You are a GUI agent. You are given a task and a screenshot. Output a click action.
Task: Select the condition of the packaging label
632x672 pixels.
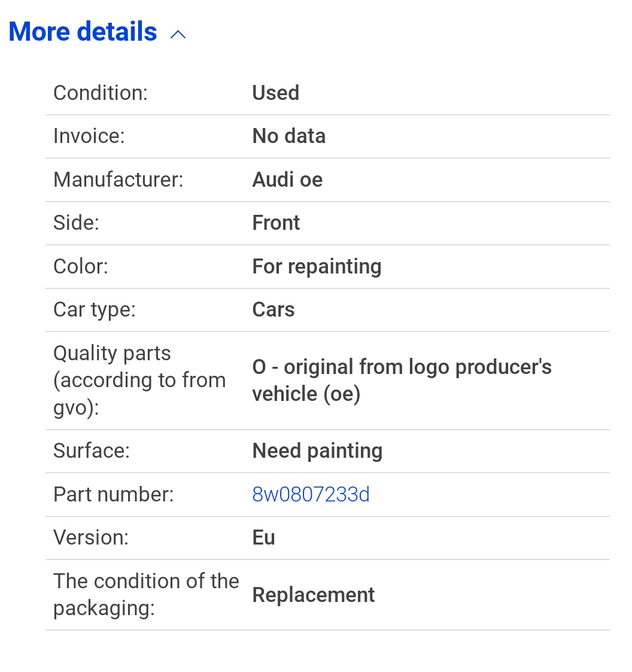tap(146, 595)
